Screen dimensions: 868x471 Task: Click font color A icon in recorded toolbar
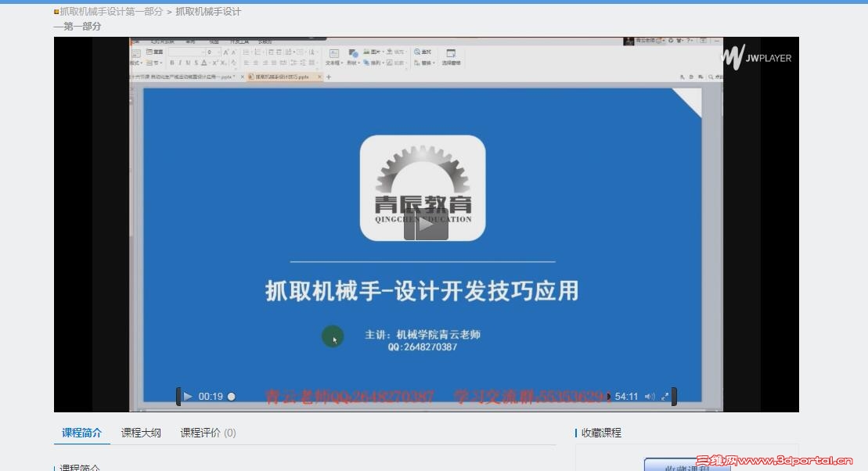pos(204,63)
